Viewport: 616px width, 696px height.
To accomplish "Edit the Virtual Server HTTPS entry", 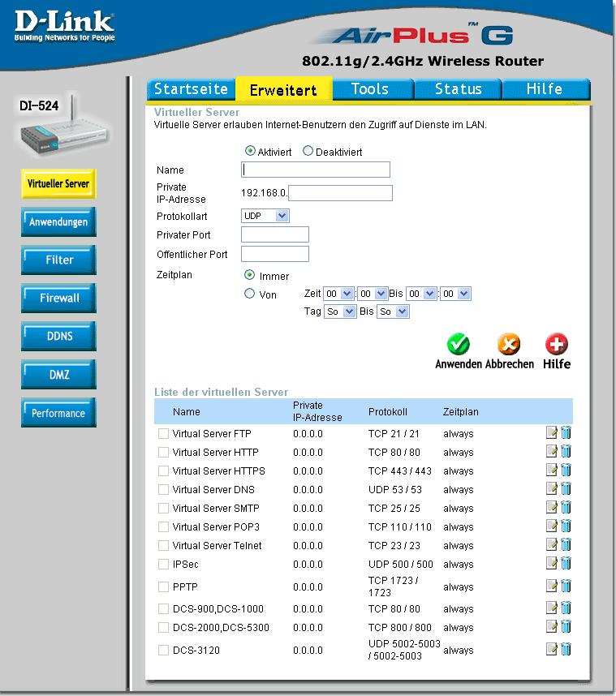I will [551, 470].
